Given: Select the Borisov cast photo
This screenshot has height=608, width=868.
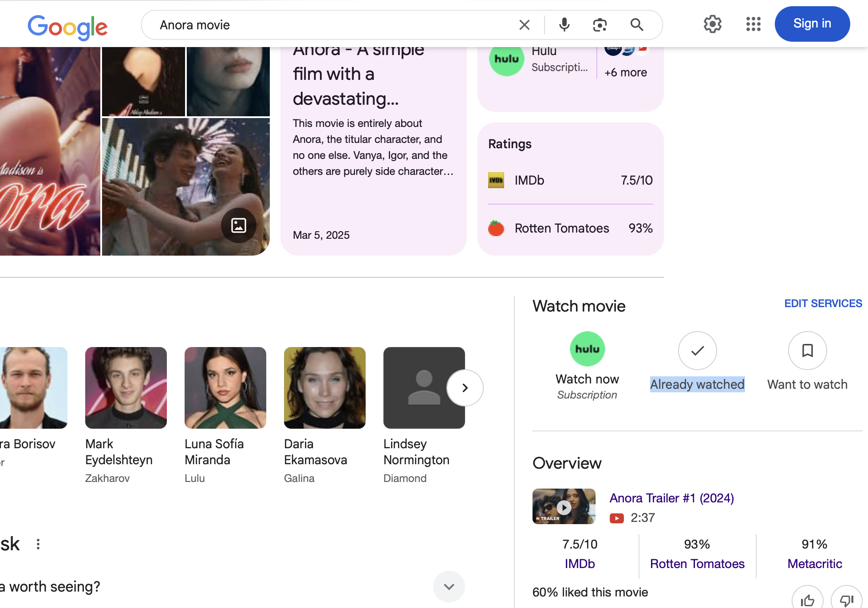Looking at the screenshot, I should tap(34, 388).
